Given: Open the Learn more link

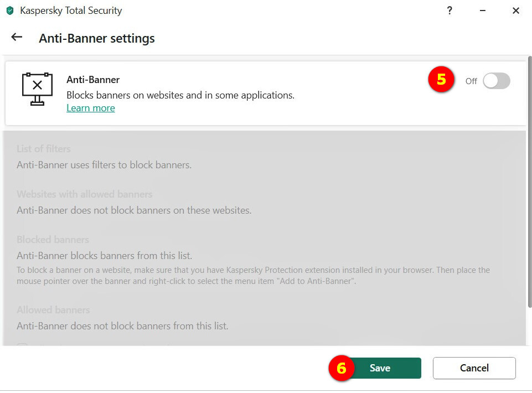Looking at the screenshot, I should tap(91, 108).
